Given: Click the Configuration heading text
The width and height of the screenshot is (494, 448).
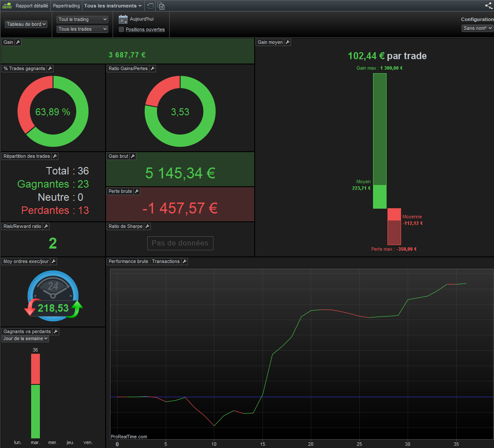Looking at the screenshot, I should pos(477,20).
